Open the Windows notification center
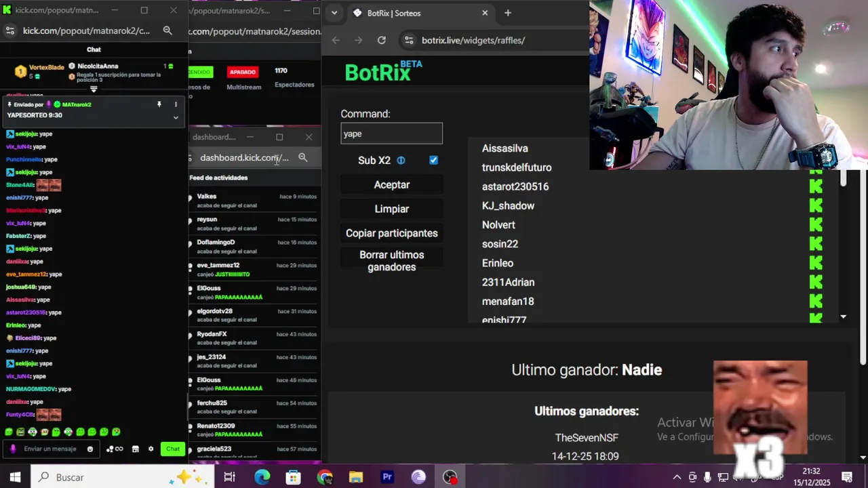 (847, 477)
